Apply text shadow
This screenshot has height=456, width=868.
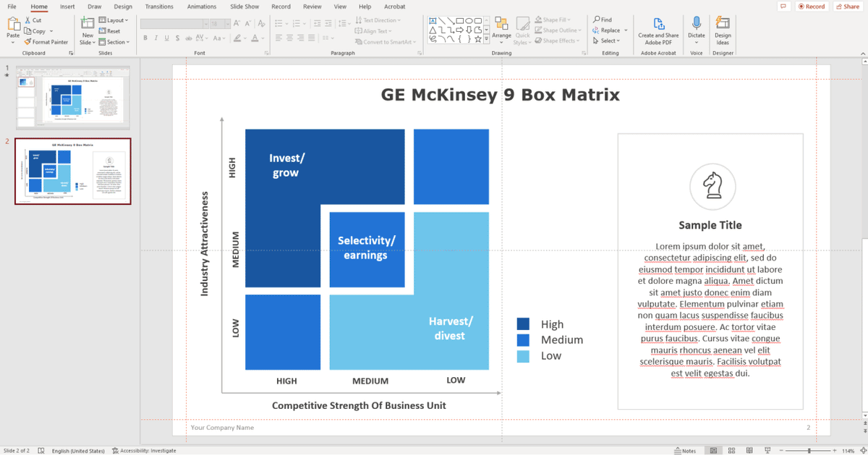click(x=177, y=38)
